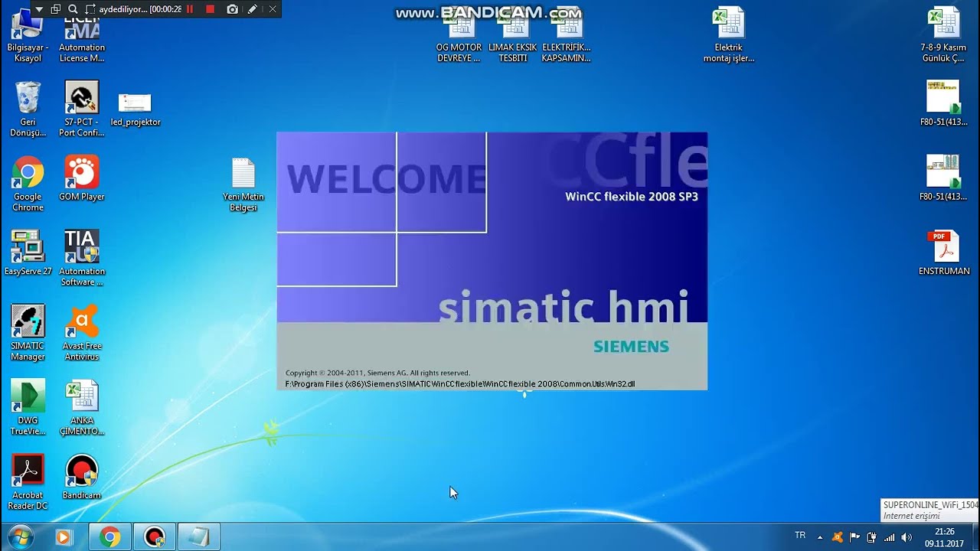Select upper F80-51(413 desktop file
Screen dimensions: 980x551
point(943,103)
